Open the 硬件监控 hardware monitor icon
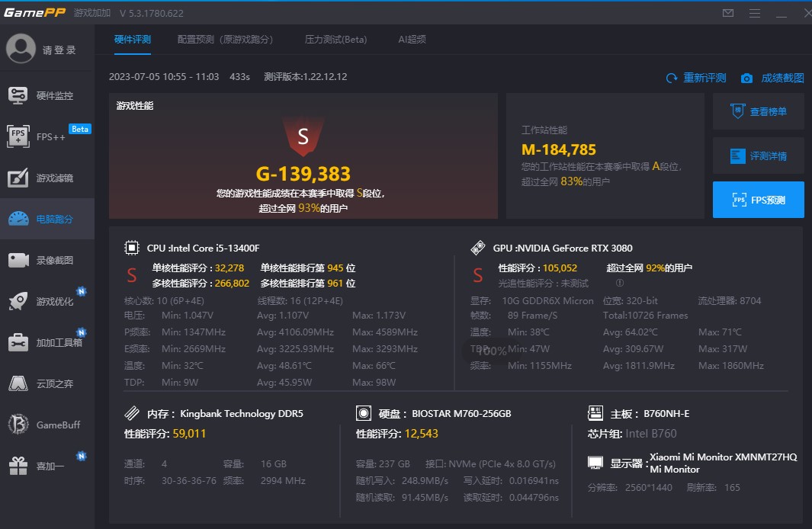Viewport: 812px width, 529px height. pos(18,95)
